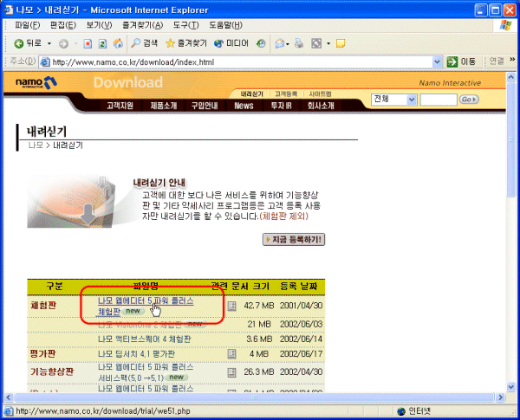The width and height of the screenshot is (520, 420).
Task: Open the 회사소개 navigation item
Action: tap(321, 106)
